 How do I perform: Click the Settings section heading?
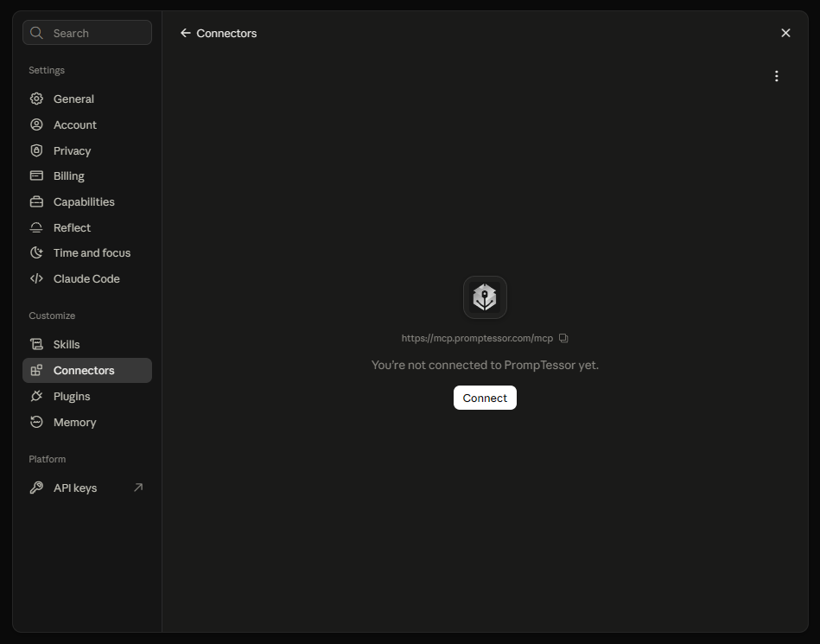[47, 70]
